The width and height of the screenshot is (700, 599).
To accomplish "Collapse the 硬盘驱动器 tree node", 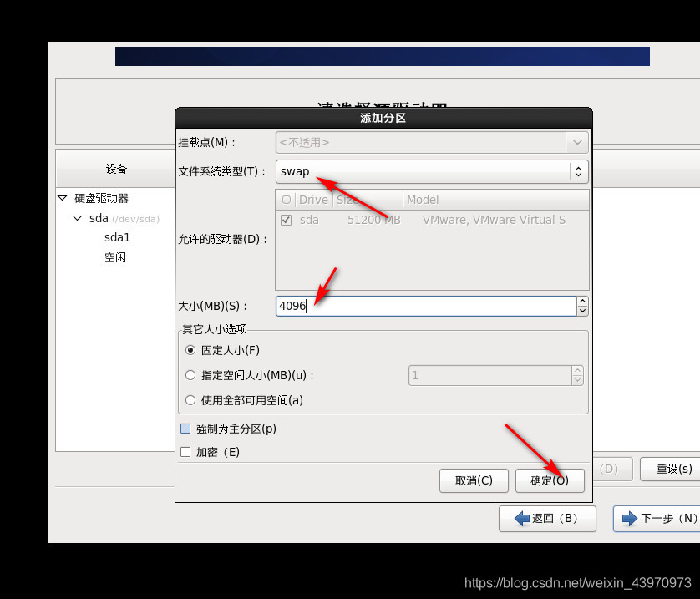I will click(x=63, y=198).
